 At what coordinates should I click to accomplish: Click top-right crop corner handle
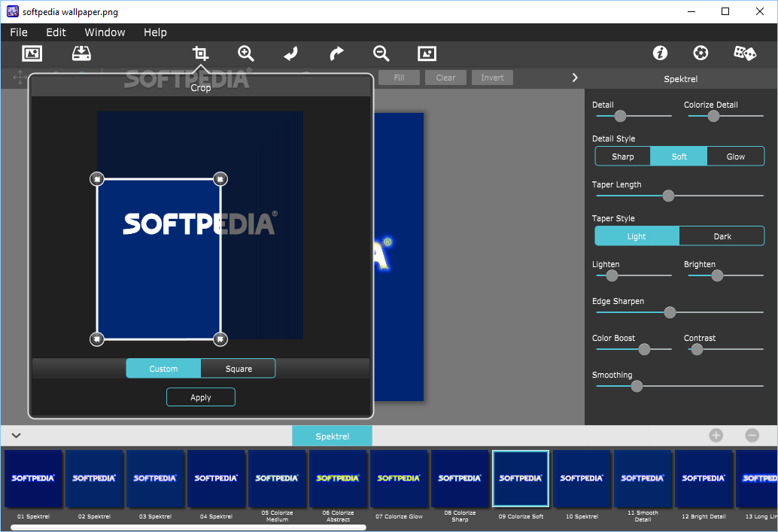220,178
